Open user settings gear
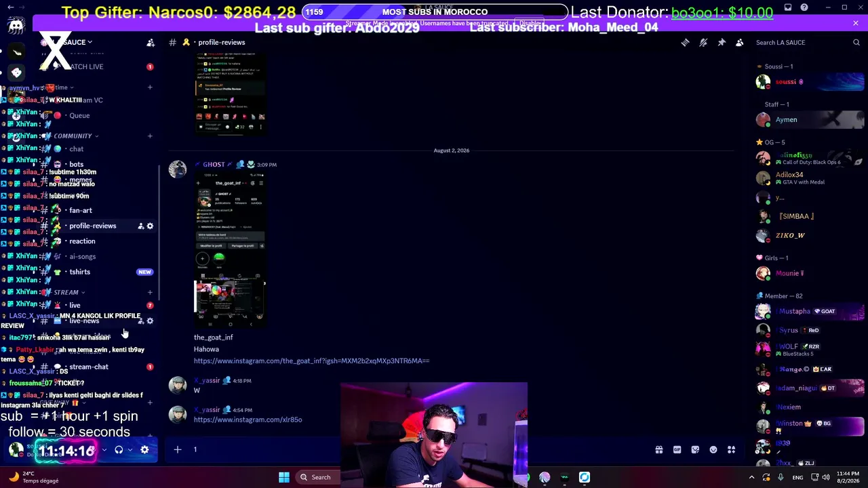Screen dimensions: 868x488 [x=144, y=449]
